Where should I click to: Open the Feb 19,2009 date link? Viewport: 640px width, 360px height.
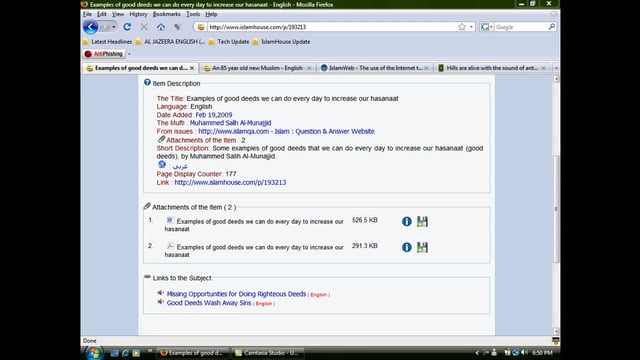pyautogui.click(x=213, y=115)
